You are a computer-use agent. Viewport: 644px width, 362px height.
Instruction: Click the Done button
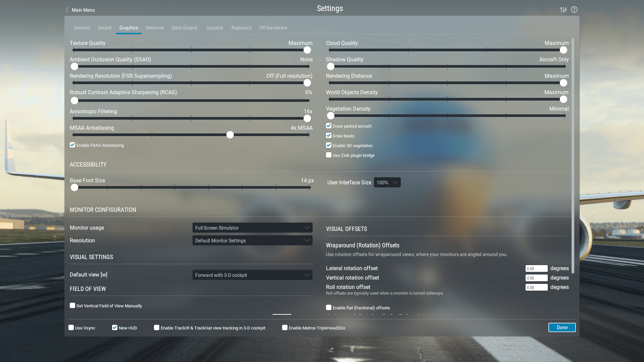(x=562, y=327)
